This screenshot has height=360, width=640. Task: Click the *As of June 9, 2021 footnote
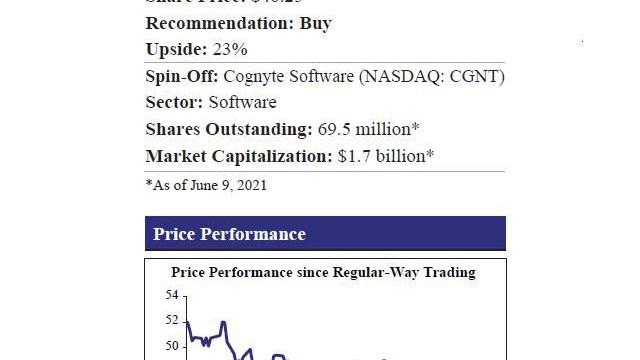[x=206, y=185]
